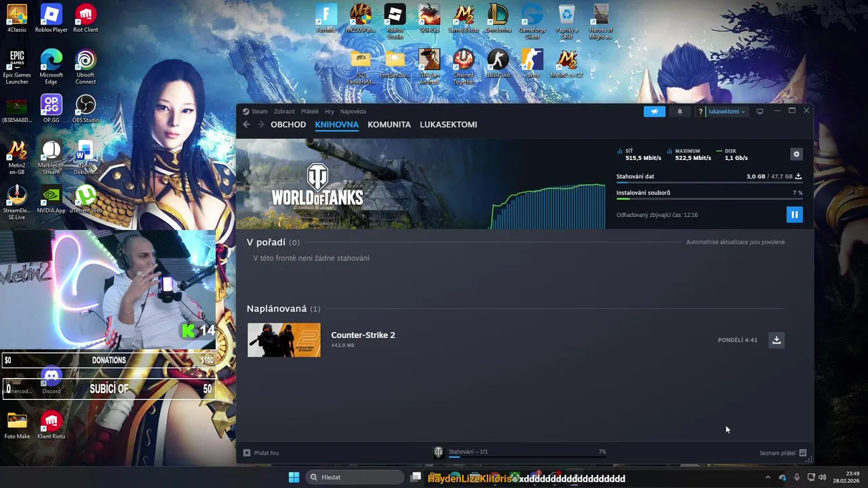Open the GTA San Andreas desktop shortcut
The image size is (868, 488).
pos(429,66)
